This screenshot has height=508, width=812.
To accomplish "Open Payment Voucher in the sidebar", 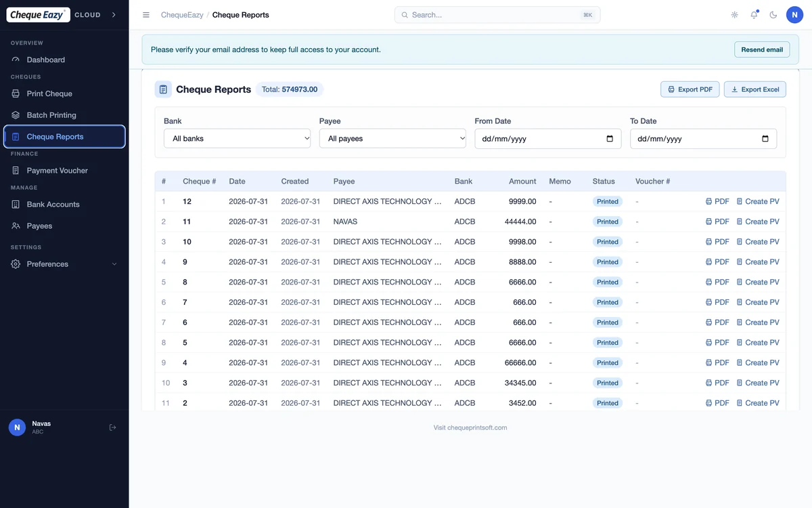I will click(x=64, y=171).
